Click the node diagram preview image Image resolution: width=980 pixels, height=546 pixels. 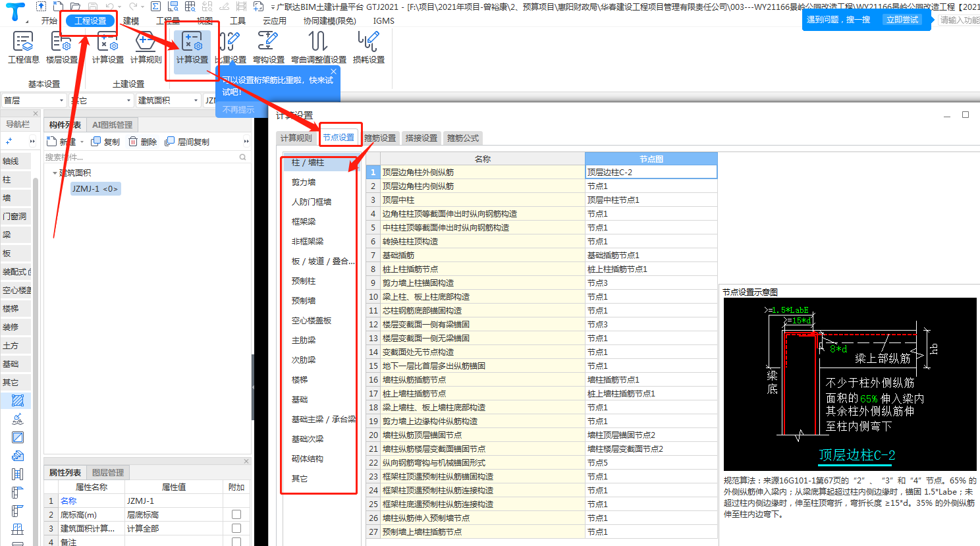coord(850,385)
